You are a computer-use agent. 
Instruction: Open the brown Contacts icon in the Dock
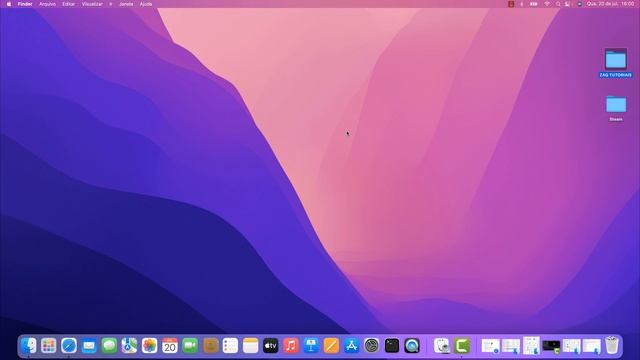tap(210, 346)
